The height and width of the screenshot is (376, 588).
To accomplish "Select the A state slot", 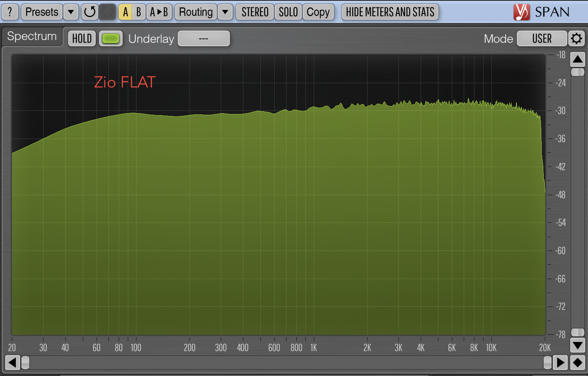I will click(125, 12).
